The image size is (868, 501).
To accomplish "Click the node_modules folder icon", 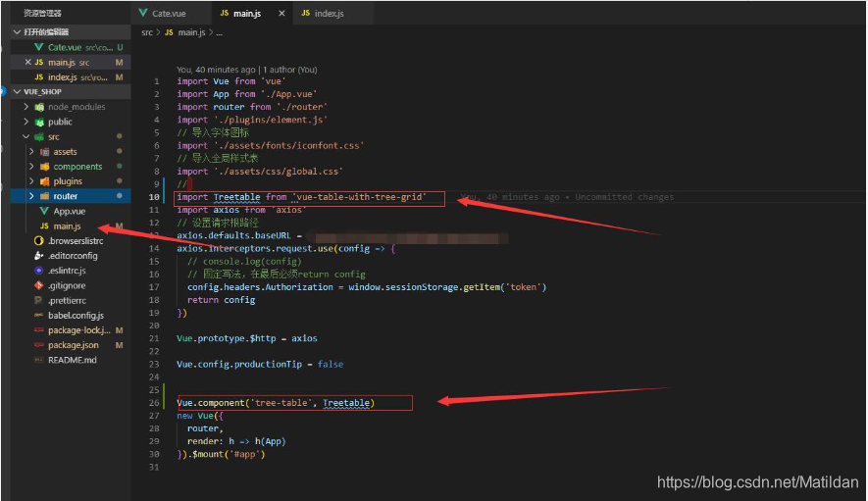I will [x=39, y=107].
